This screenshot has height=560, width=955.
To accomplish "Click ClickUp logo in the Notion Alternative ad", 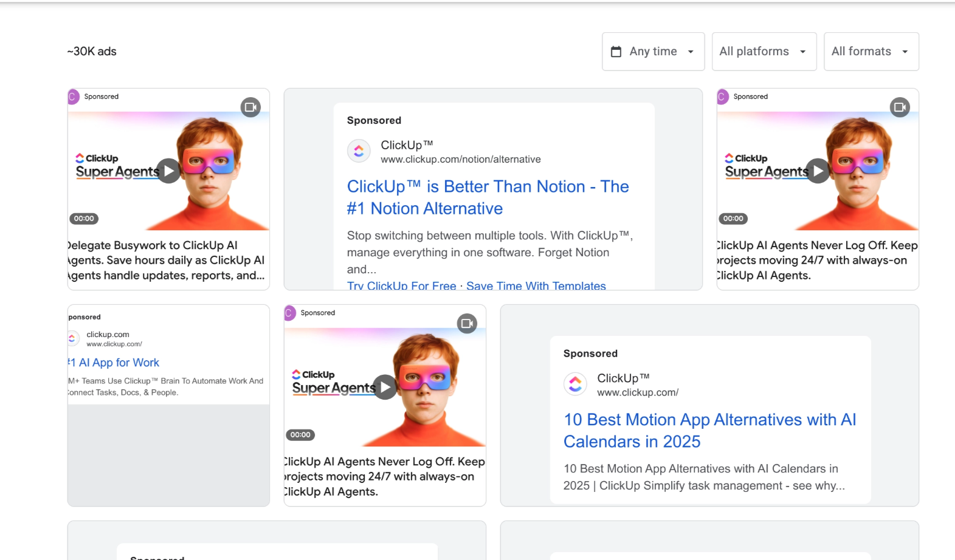I will tap(359, 151).
